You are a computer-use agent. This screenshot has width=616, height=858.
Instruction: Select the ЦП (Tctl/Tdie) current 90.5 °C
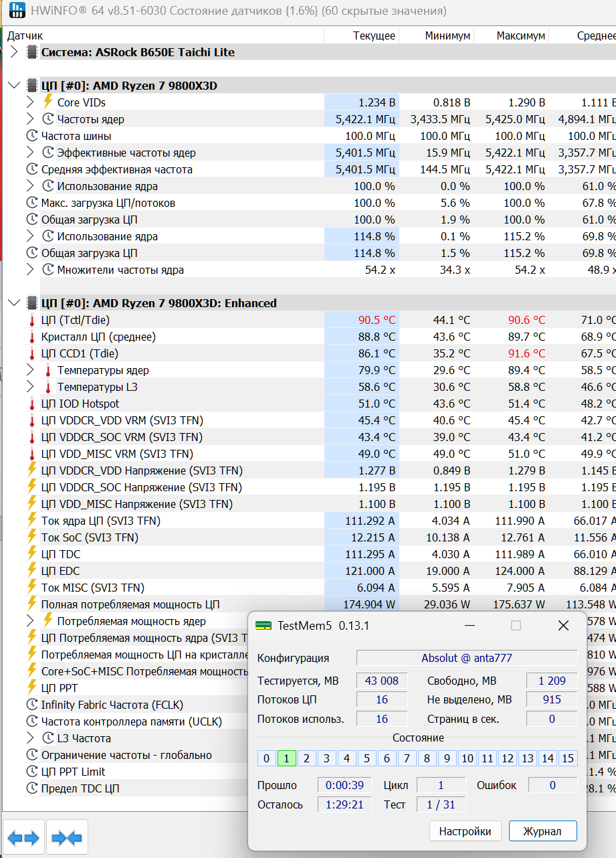362,320
